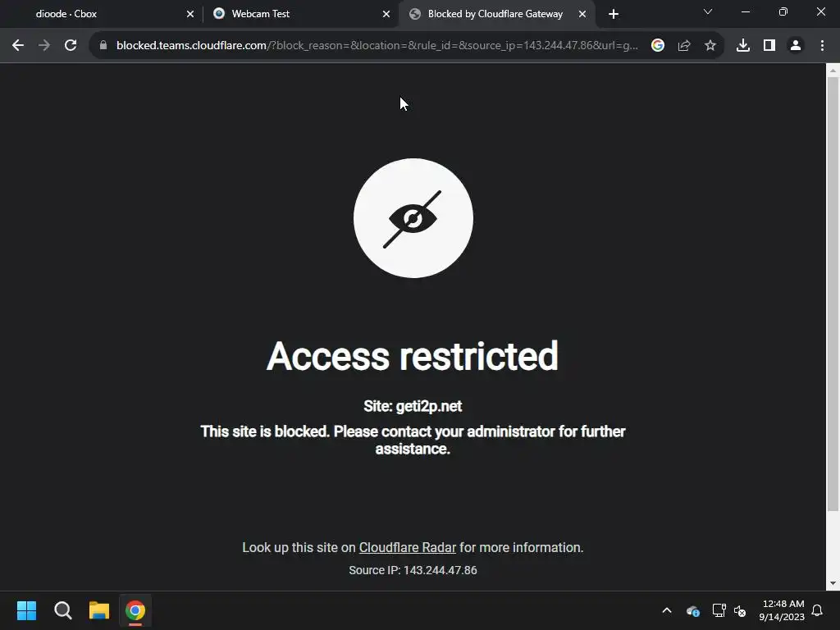Viewport: 840px width, 630px height.
Task: Open the Google icon in address bar
Action: 658,46
